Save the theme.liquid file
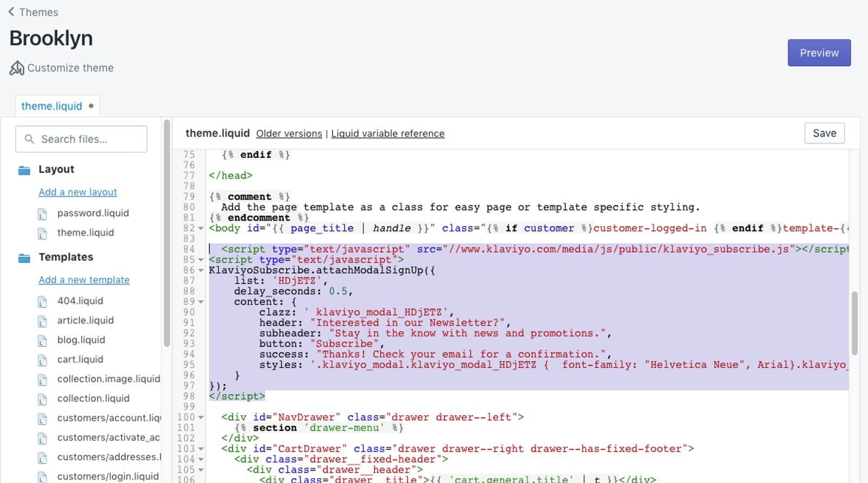 coord(824,133)
